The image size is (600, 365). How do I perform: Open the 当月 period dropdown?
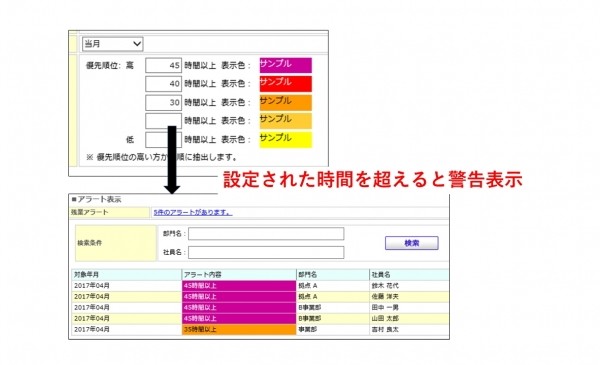(x=112, y=44)
